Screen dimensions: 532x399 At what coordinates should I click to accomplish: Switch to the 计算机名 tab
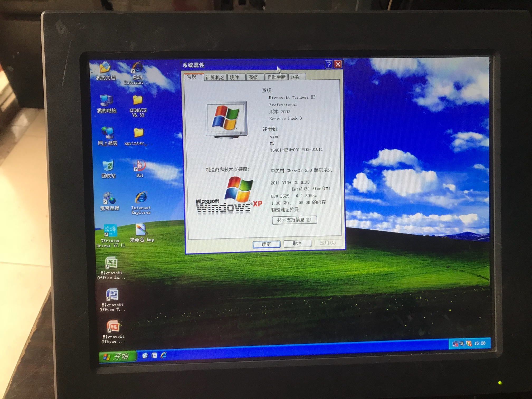coord(215,77)
